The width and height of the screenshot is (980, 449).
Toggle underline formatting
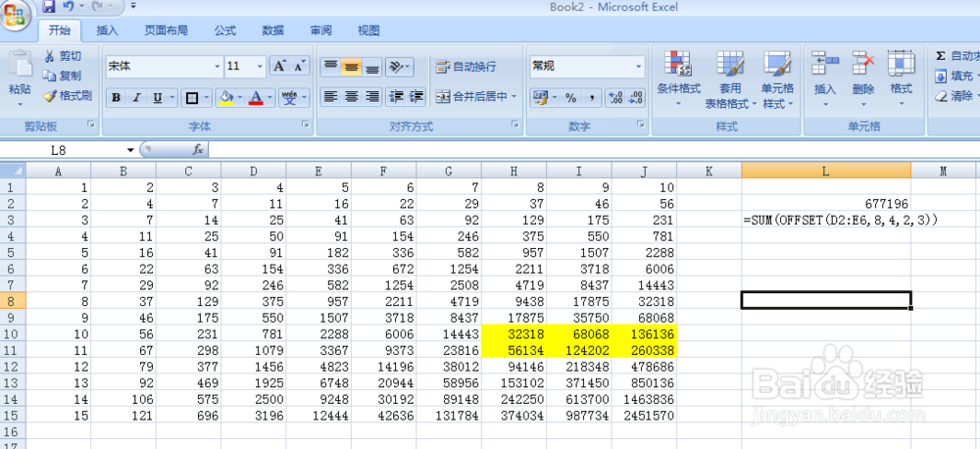coord(157,98)
